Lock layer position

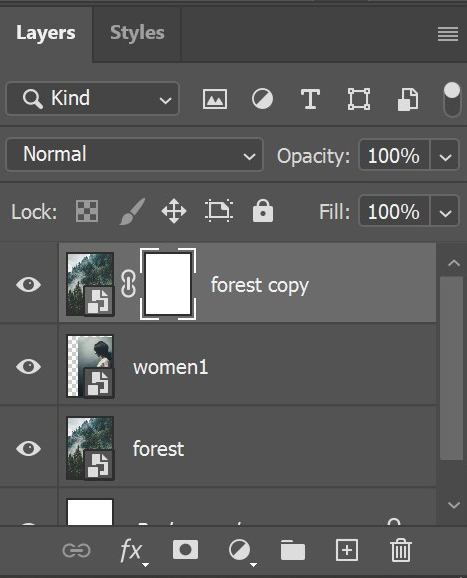(x=174, y=211)
